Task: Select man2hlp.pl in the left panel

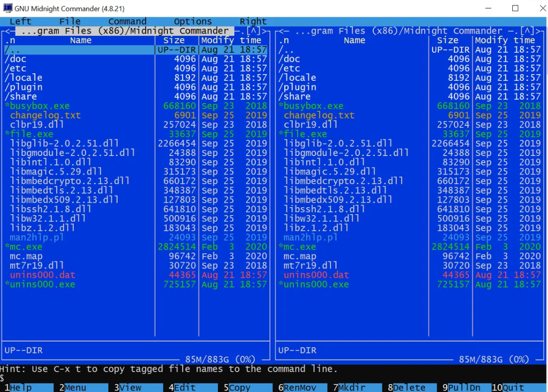Action: tap(136, 238)
